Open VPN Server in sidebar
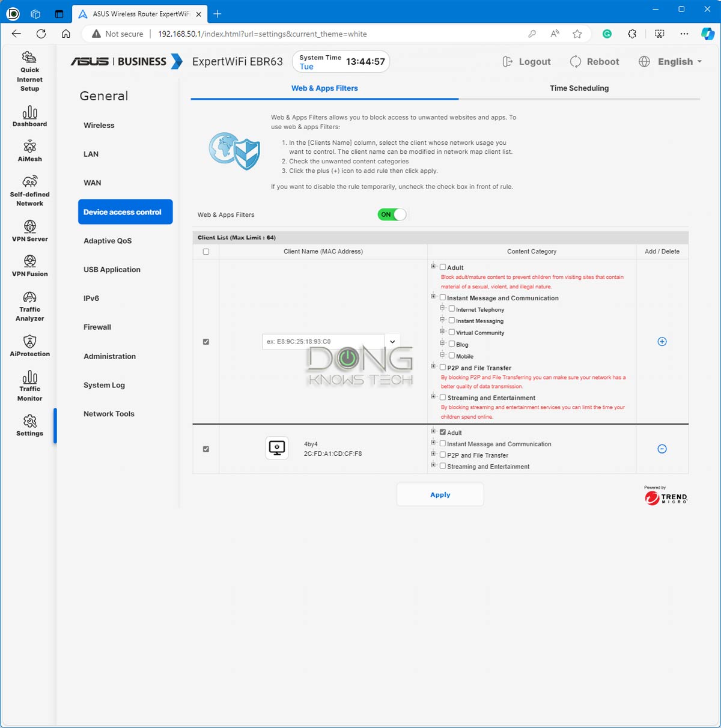This screenshot has width=721, height=728. pos(29,231)
